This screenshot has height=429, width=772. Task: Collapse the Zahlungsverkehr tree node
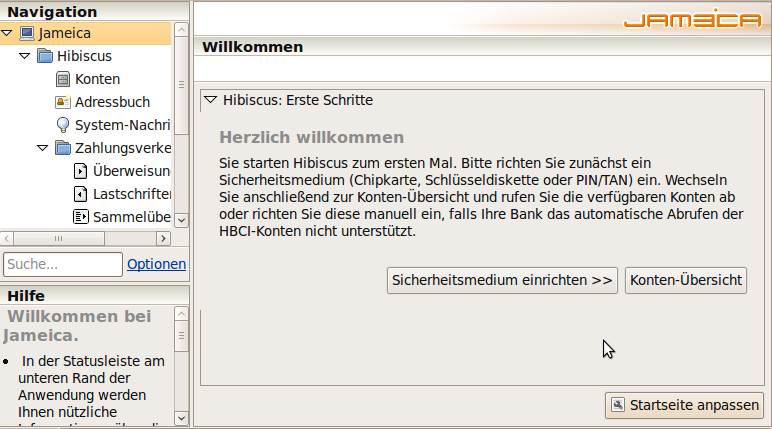tap(43, 148)
